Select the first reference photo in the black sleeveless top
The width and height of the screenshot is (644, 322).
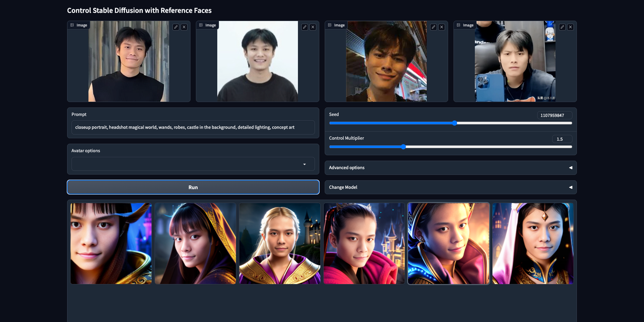tap(129, 61)
